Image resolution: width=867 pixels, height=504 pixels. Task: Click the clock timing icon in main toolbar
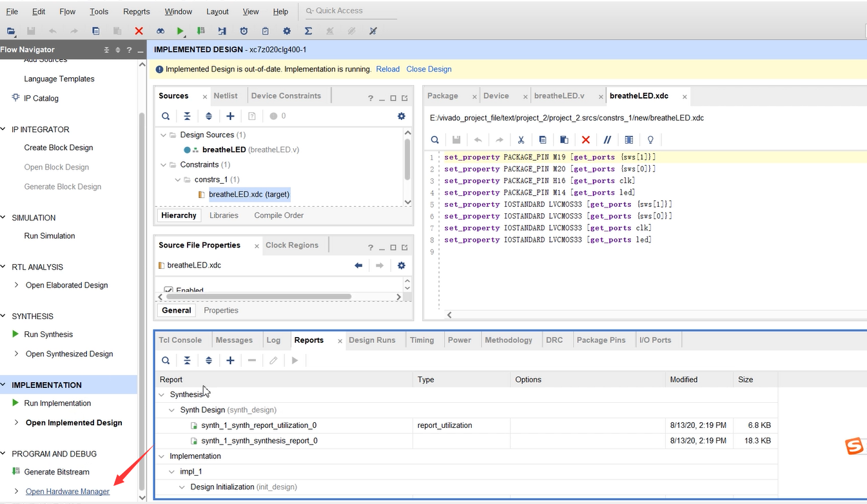point(244,30)
